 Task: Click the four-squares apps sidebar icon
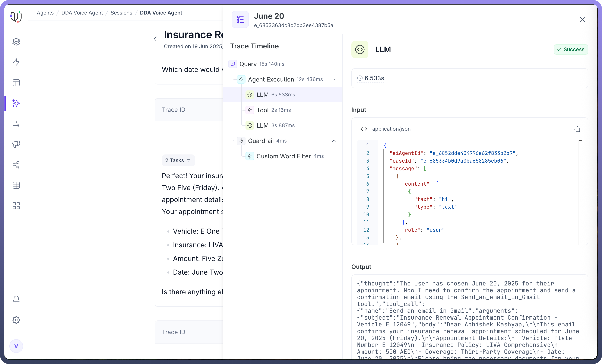[x=16, y=206]
